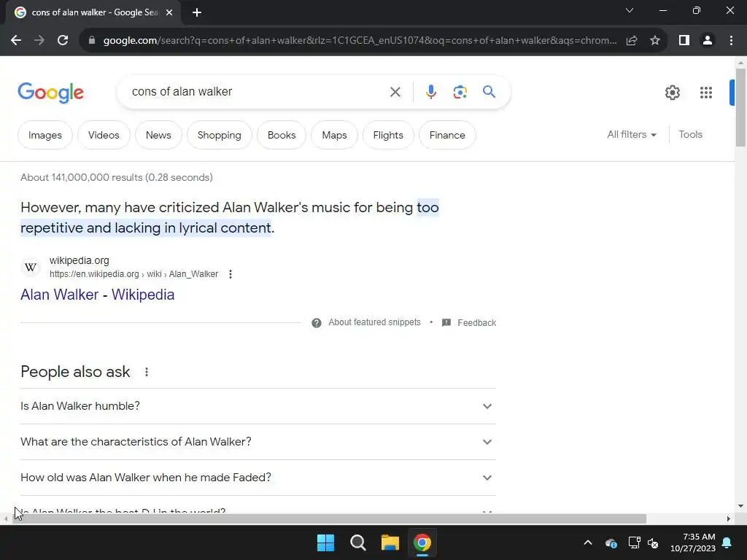This screenshot has height=560, width=747.
Task: Click 'About 141,000,000 results' text
Action: (x=117, y=178)
